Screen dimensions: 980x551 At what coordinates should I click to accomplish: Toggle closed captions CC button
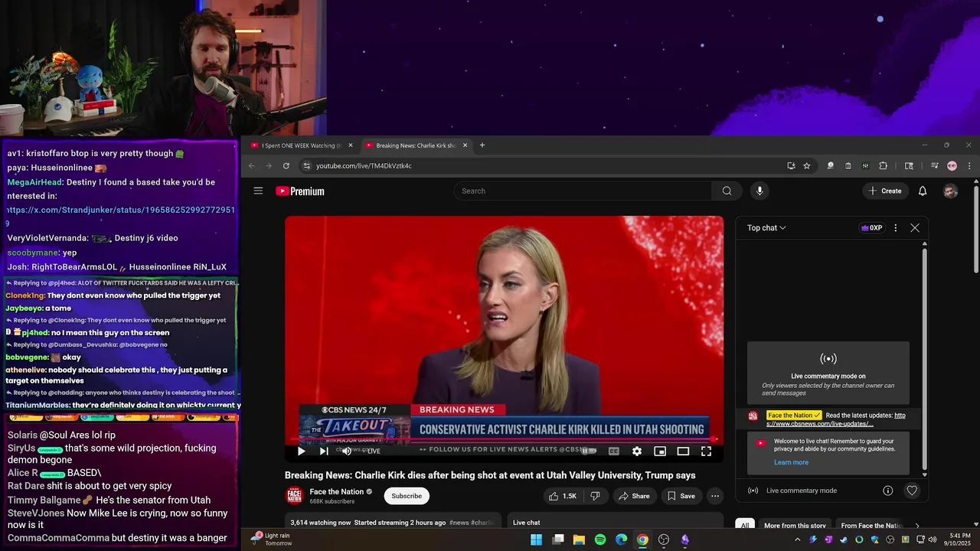(613, 452)
